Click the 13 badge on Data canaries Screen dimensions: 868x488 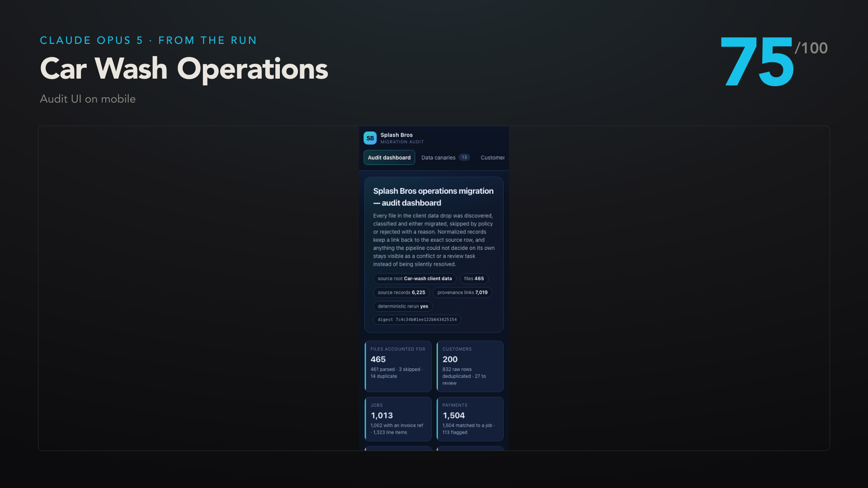click(x=464, y=157)
